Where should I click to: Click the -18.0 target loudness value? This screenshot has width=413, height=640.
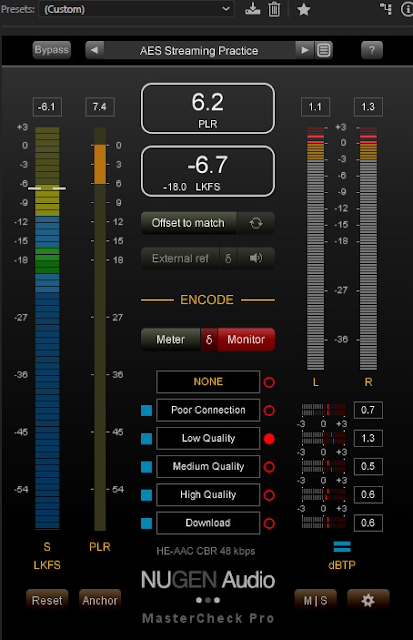[175, 187]
